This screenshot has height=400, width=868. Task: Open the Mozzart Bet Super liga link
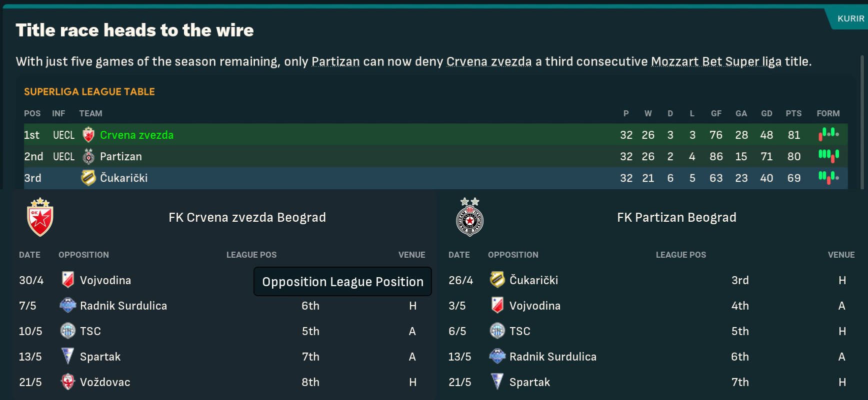(x=716, y=61)
